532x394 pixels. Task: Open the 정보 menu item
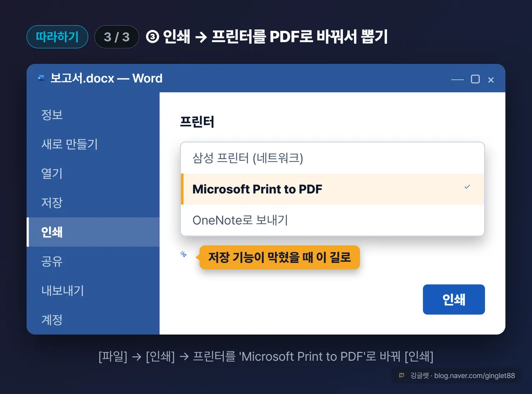click(93, 115)
